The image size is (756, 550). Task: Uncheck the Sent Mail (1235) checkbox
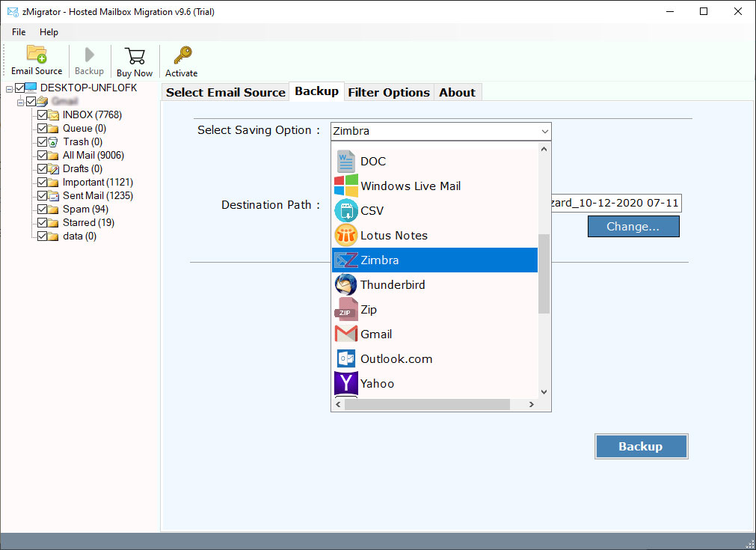43,196
